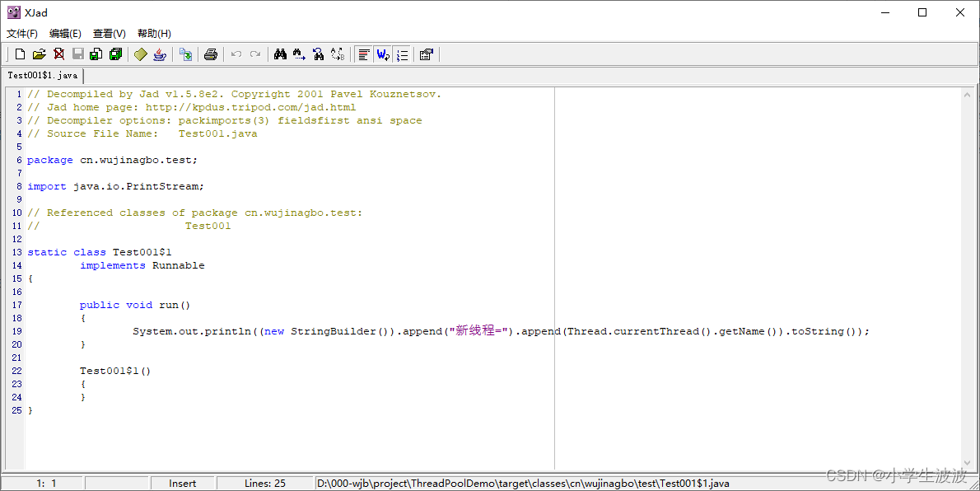The height and width of the screenshot is (491, 980).
Task: Click 'Lines: 25' in status bar
Action: coord(265,483)
